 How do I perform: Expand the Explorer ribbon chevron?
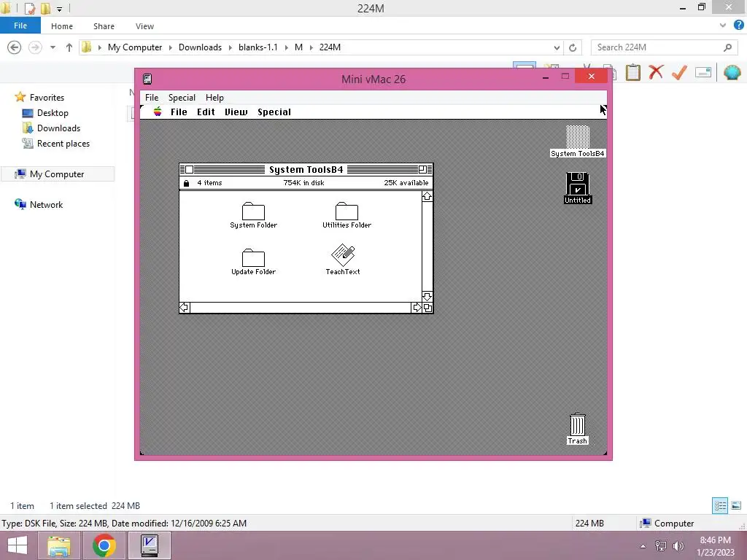click(x=723, y=26)
